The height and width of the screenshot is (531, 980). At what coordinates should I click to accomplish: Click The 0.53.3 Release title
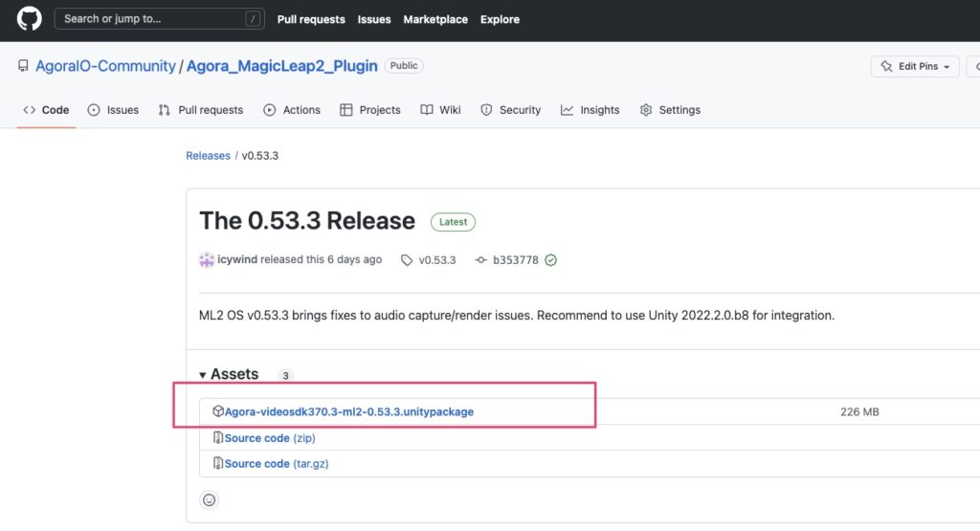(x=307, y=221)
